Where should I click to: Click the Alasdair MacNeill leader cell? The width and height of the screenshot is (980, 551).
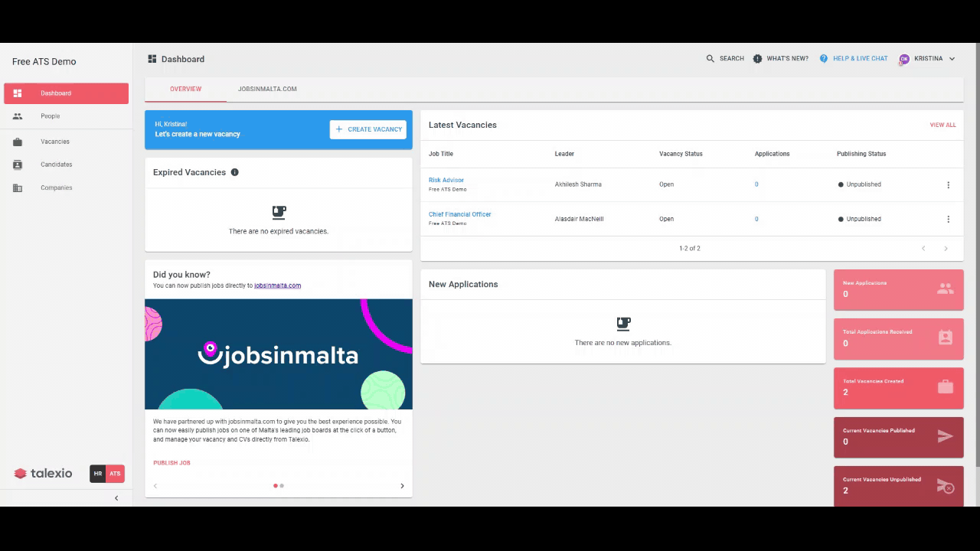pyautogui.click(x=580, y=219)
